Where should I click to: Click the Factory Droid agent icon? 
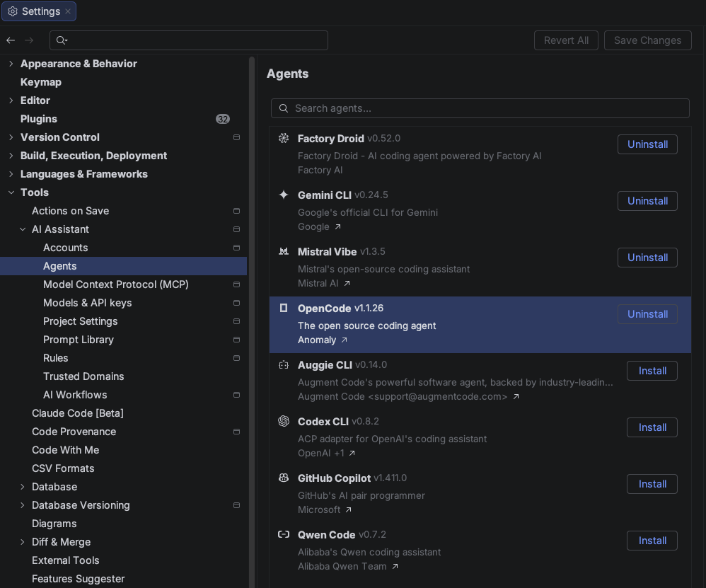[x=284, y=139]
